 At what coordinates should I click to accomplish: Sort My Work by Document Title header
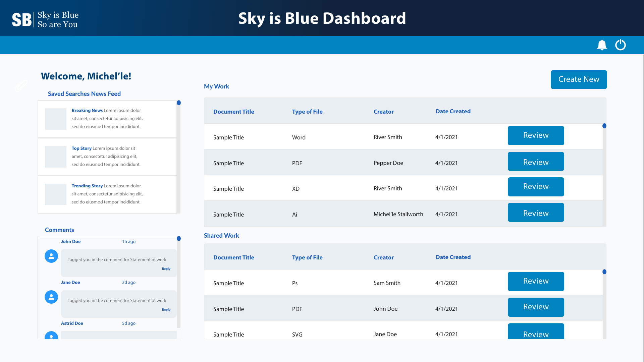click(x=234, y=111)
